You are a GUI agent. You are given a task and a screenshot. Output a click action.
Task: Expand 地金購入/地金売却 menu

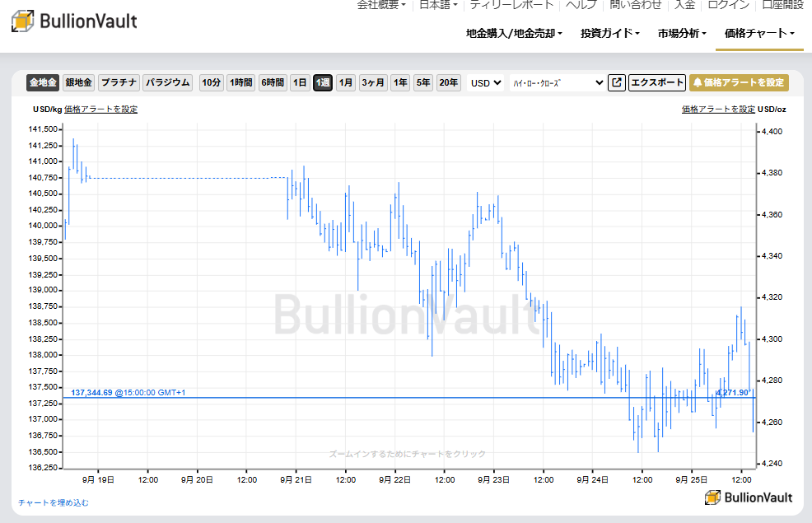514,33
